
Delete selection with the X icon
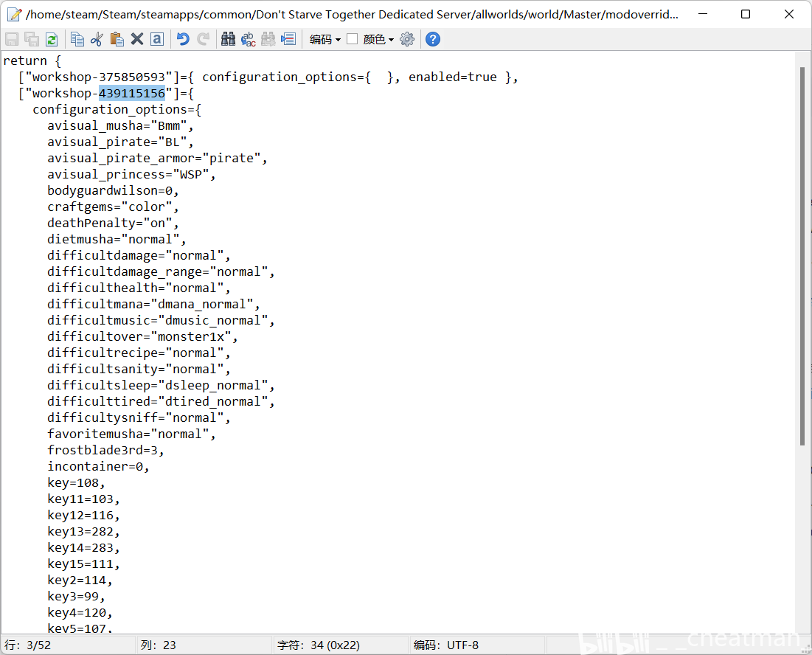(136, 39)
